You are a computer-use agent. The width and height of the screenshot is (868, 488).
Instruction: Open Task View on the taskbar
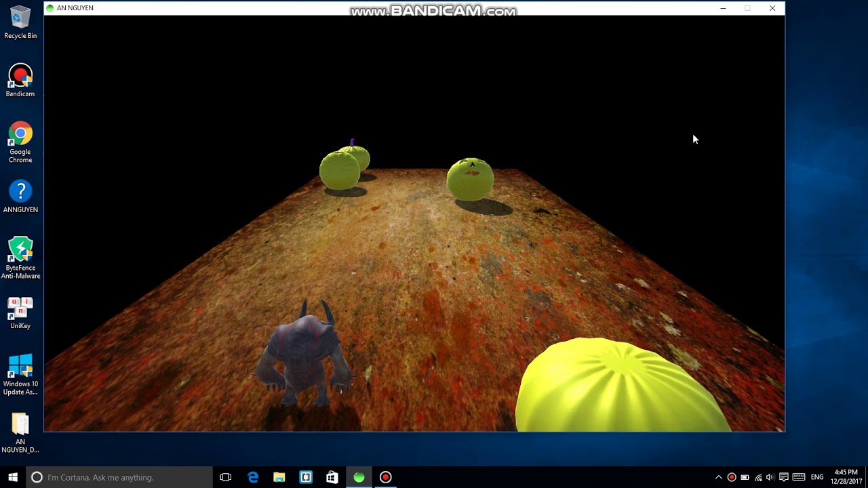tap(226, 477)
